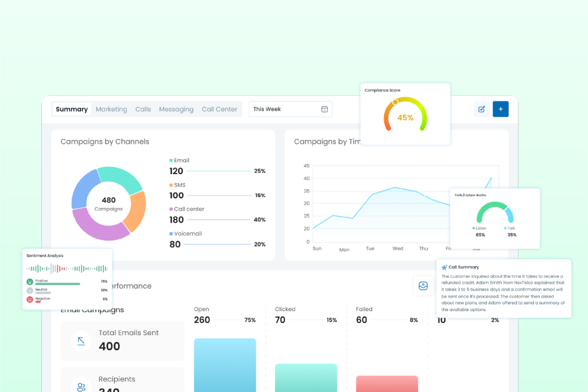This screenshot has height=392, width=588.
Task: Click the Total Emails Sent arrow icon
Action: [x=81, y=341]
